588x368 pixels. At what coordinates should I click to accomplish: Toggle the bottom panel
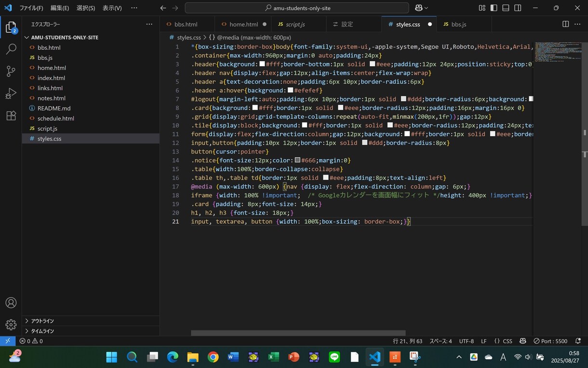click(x=506, y=8)
